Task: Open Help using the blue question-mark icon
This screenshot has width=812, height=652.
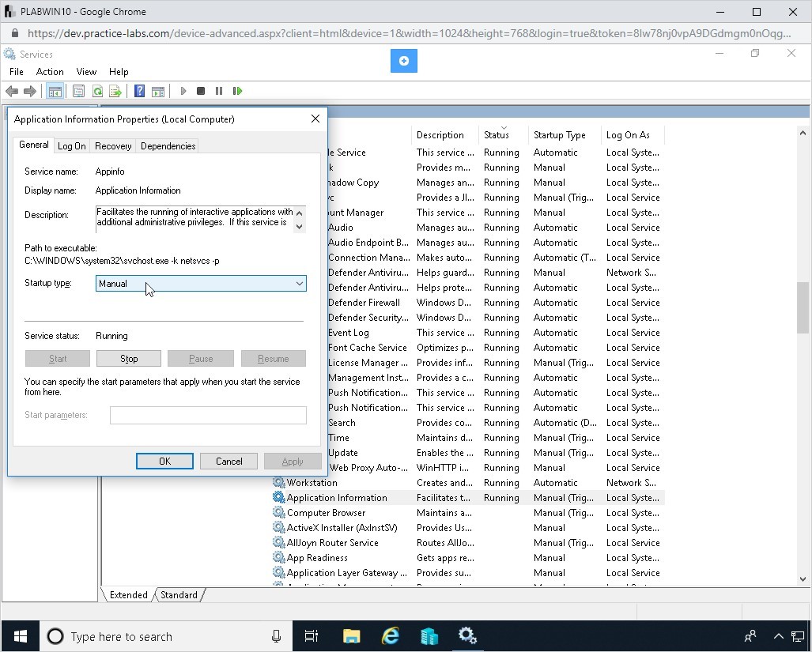Action: tap(139, 92)
